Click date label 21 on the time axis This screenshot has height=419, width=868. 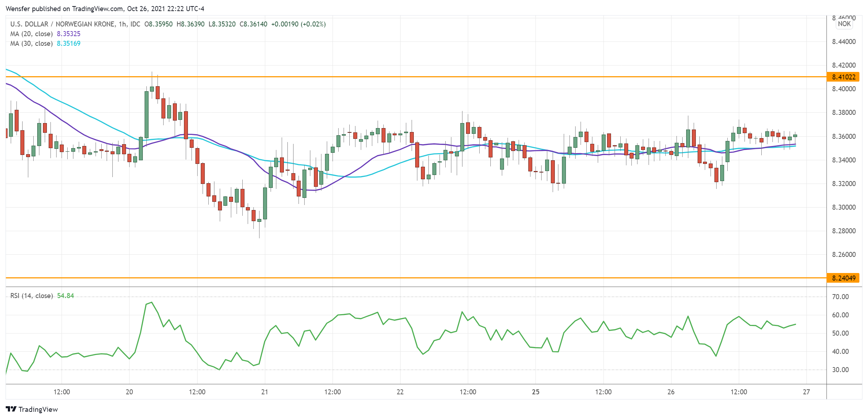coord(265,392)
